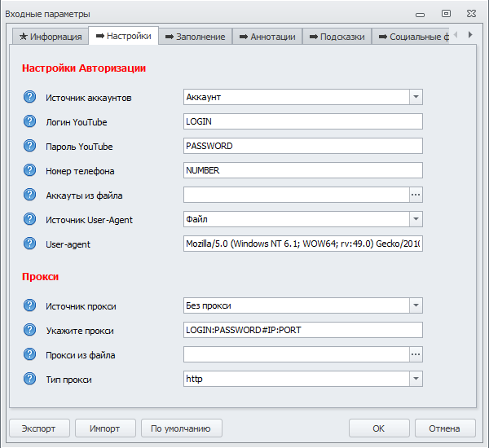This screenshot has height=448, width=489.
Task: Switch to Информация tab
Action: tap(51, 37)
